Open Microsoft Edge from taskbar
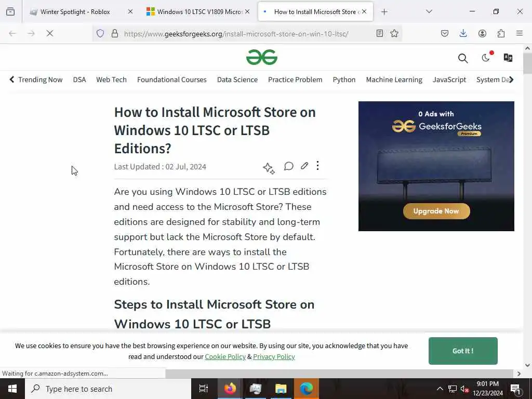The image size is (532, 399). coord(306,389)
